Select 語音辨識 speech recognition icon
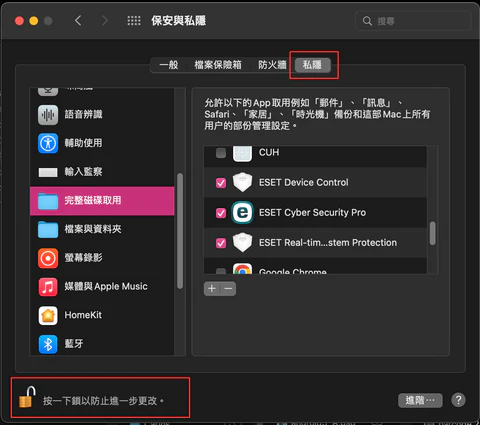480x425 pixels. tap(48, 115)
